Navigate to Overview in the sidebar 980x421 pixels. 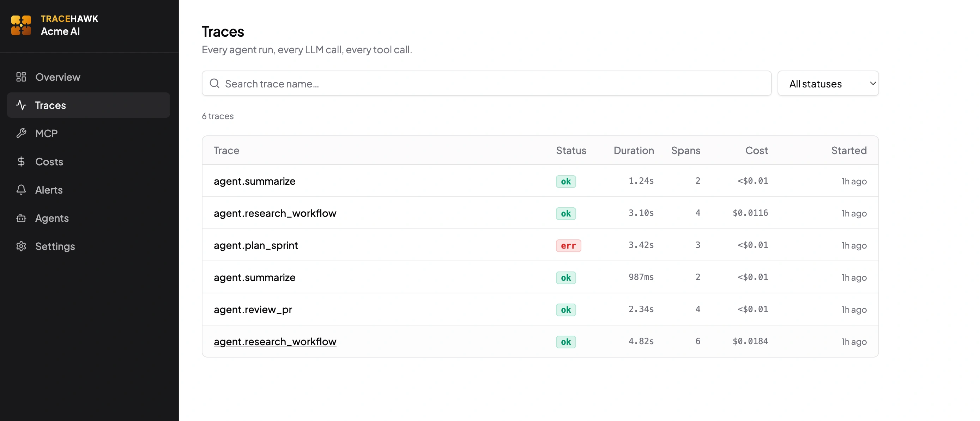click(x=58, y=77)
